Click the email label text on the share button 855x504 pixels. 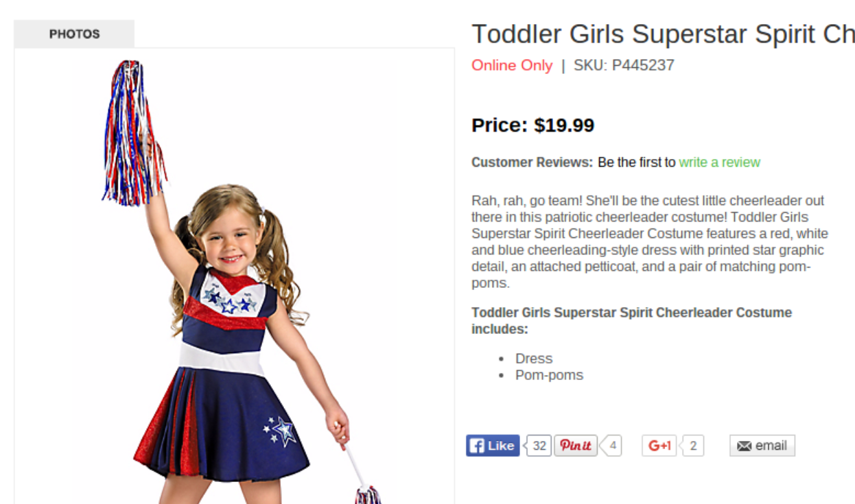(x=771, y=446)
